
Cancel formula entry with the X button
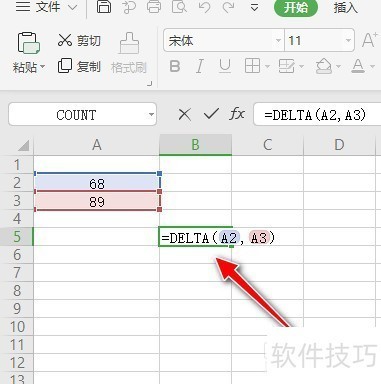[x=184, y=115]
